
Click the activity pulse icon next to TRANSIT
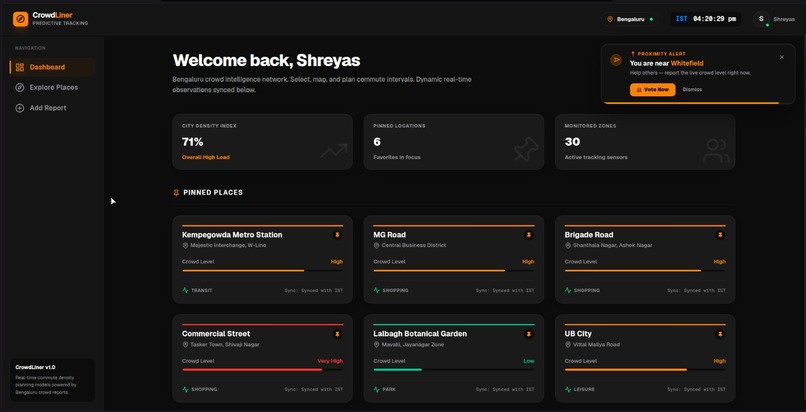pyautogui.click(x=186, y=291)
